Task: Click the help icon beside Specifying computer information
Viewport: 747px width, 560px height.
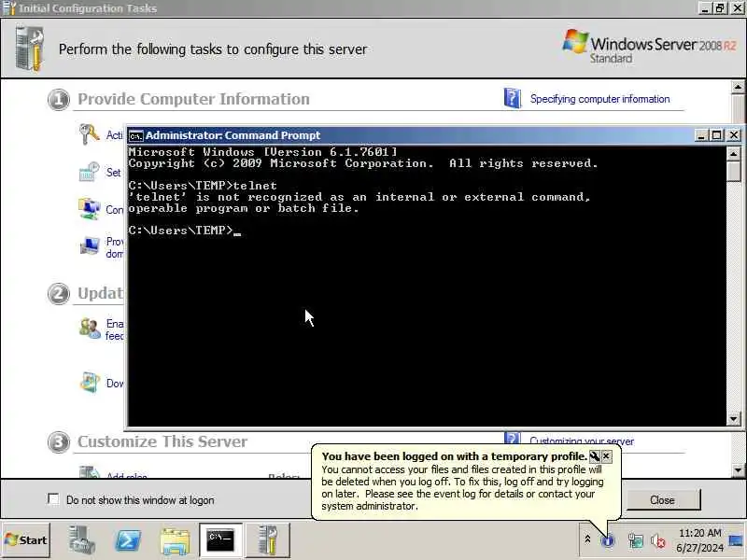Action: (512, 99)
